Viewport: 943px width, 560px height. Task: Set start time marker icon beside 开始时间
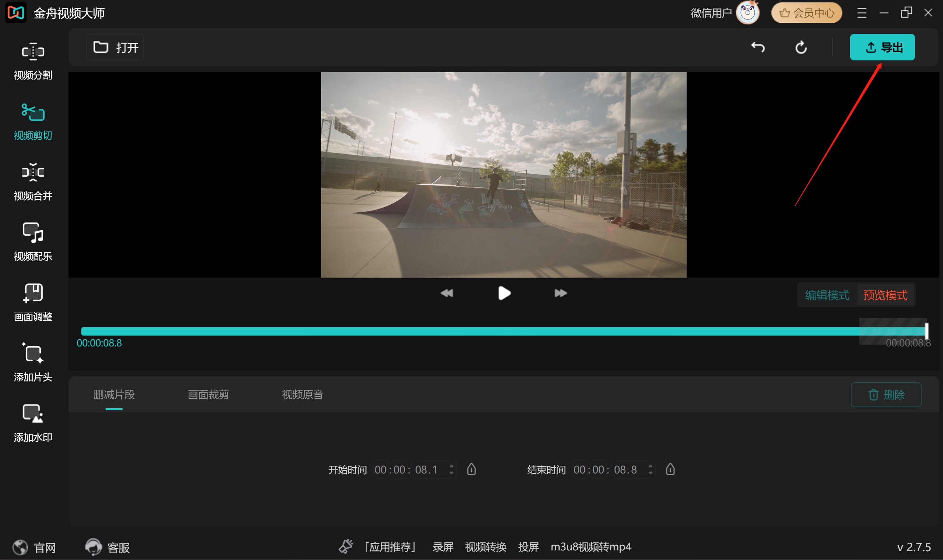point(471,469)
